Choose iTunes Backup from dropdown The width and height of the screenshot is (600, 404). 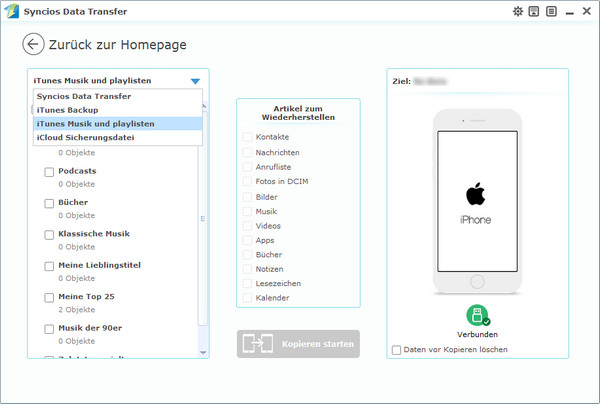click(x=118, y=110)
